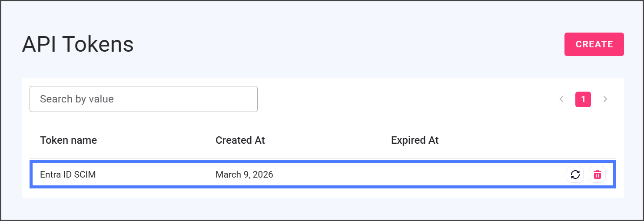The width and height of the screenshot is (644, 221).
Task: Click the CREATE button
Action: point(594,44)
